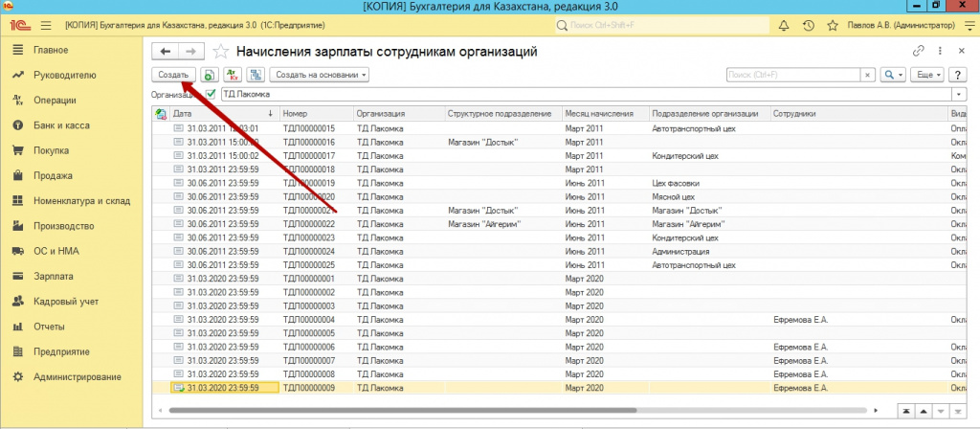
Task: Open Кадровый учет section
Action: pyautogui.click(x=66, y=302)
